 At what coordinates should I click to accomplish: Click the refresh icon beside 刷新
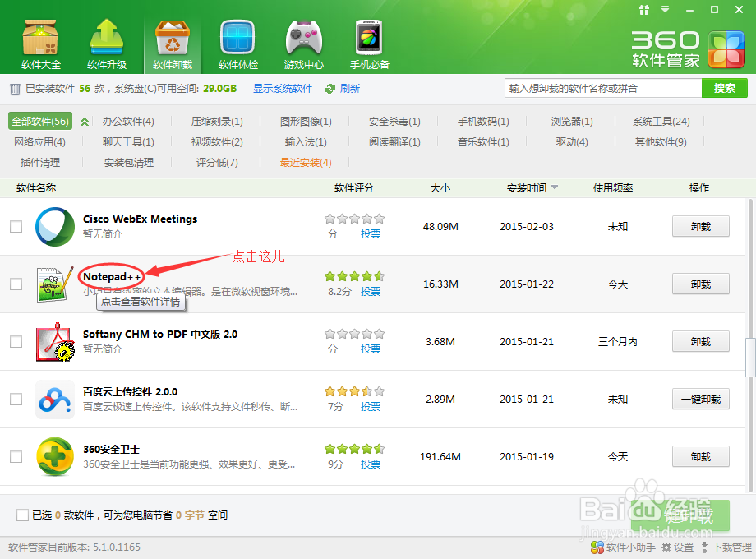coord(330,89)
